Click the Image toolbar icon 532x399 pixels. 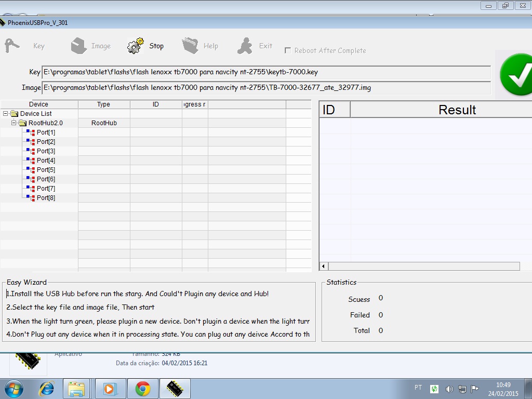[79, 46]
